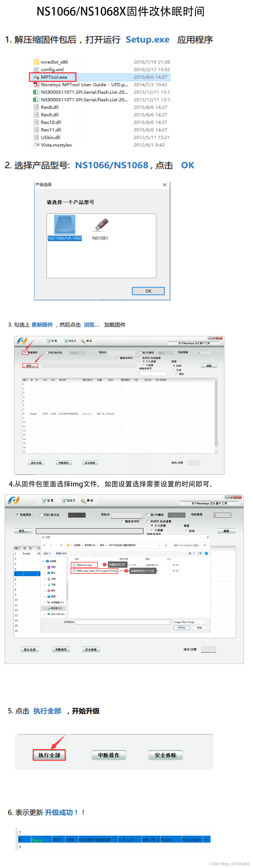Click the large 中断操作 button
This screenshot has height=868, width=253.
click(109, 755)
